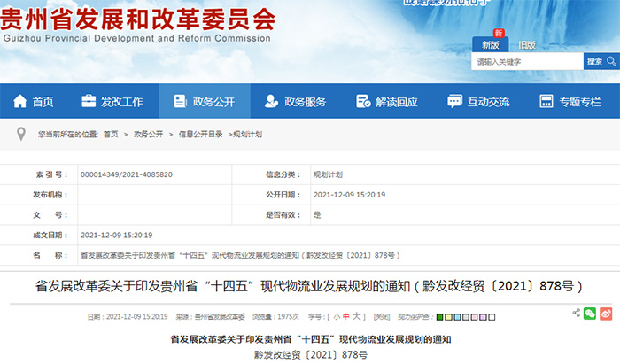The width and height of the screenshot is (620, 364).
Task: Select the green eye-protection color
Action: (439, 317)
